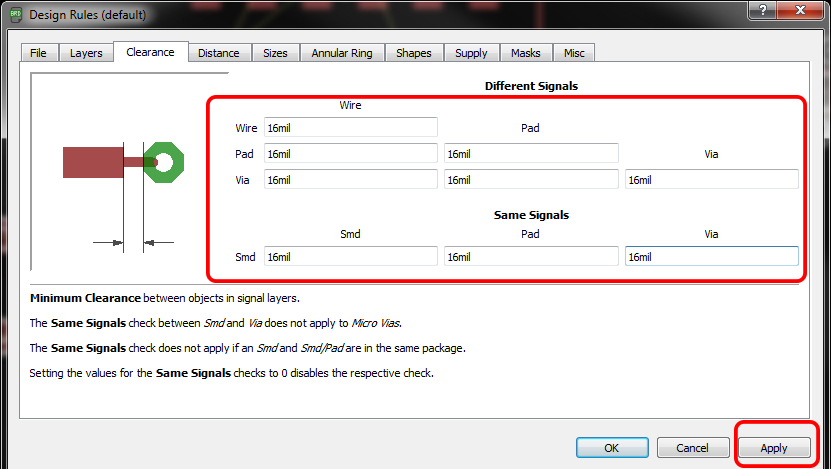Click the Smd to Via same-signals field
The height and width of the screenshot is (469, 831).
[x=711, y=256]
